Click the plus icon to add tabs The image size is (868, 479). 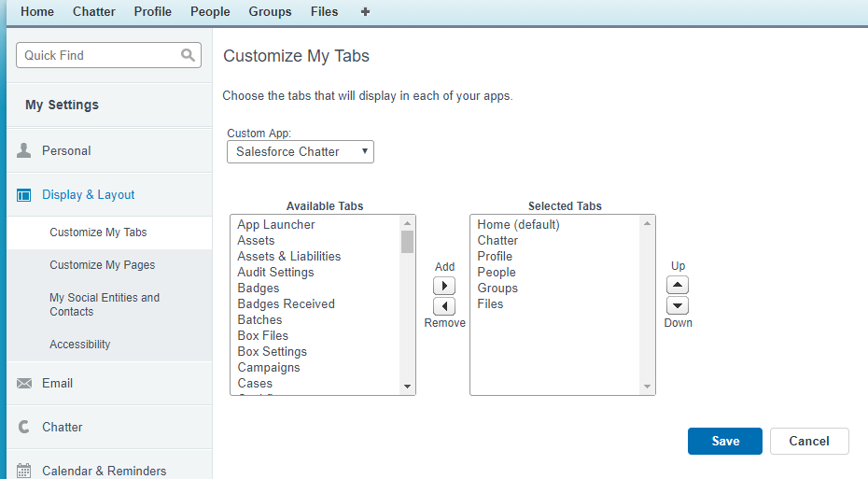click(x=365, y=11)
